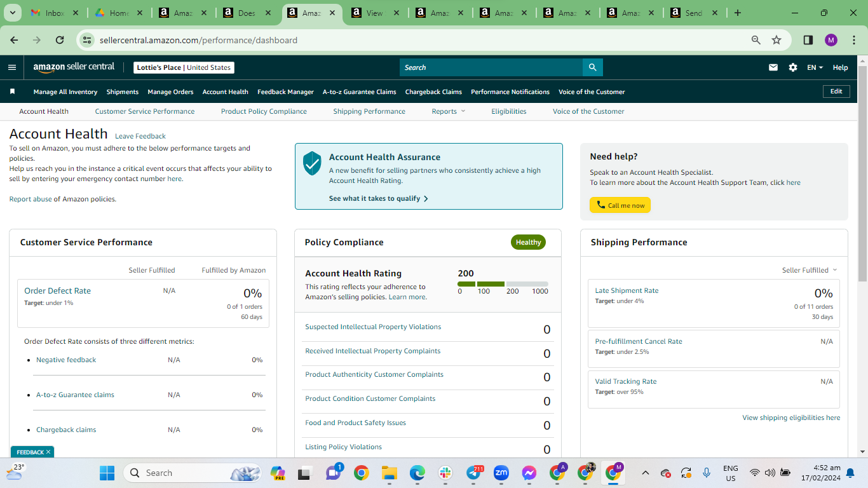The width and height of the screenshot is (868, 488).
Task: Select Voice of the Customer sub-navigation tab
Action: 588,111
